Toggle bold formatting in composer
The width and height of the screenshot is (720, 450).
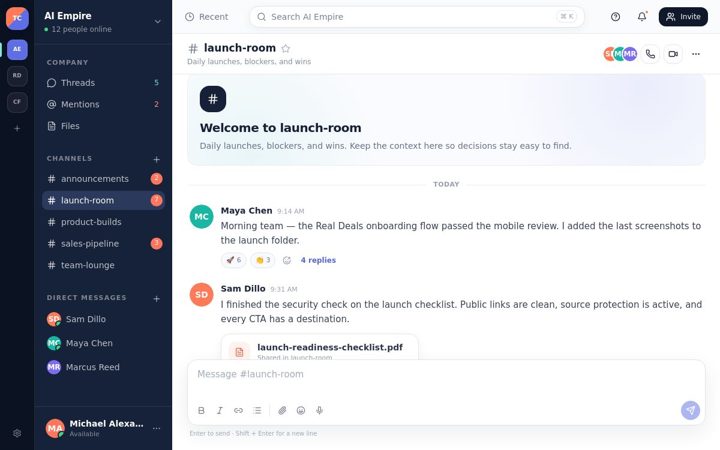[x=201, y=411]
